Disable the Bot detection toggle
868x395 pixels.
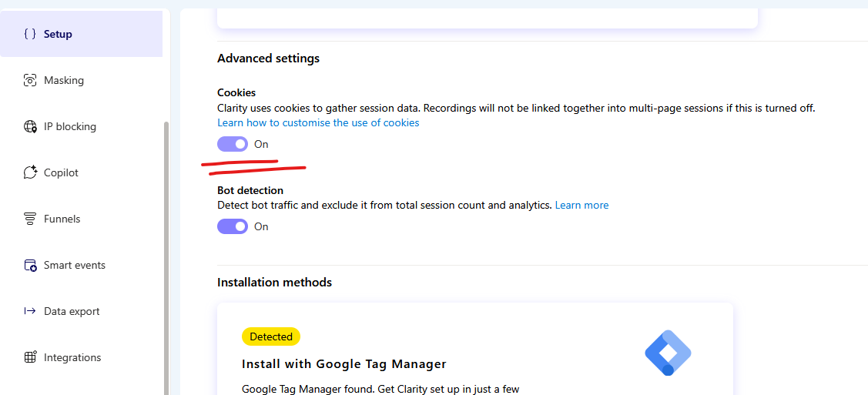pos(233,226)
